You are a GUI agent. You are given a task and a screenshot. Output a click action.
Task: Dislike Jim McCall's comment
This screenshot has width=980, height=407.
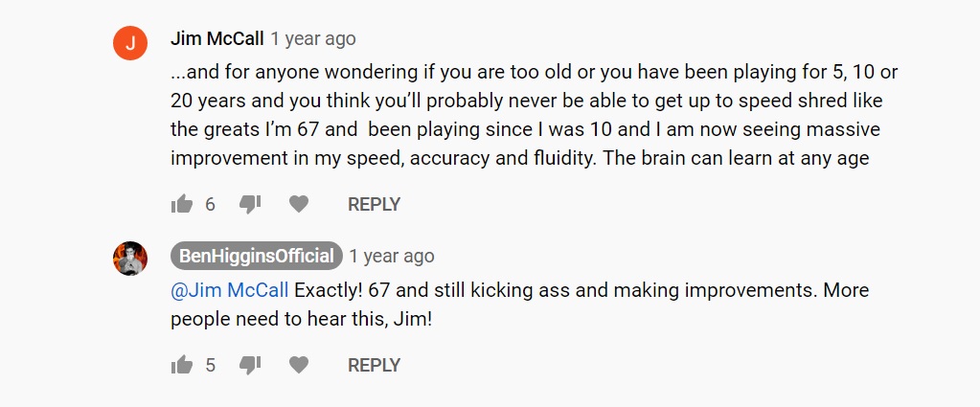click(x=250, y=204)
